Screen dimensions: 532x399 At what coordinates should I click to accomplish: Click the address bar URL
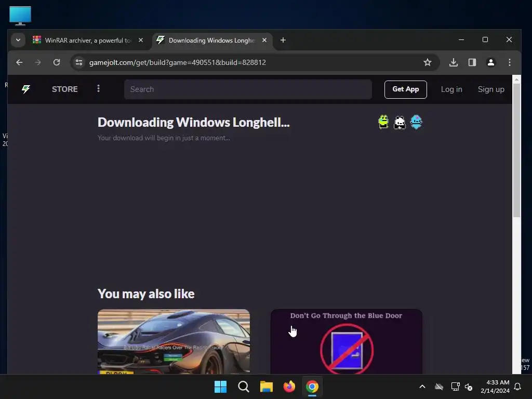[178, 62]
